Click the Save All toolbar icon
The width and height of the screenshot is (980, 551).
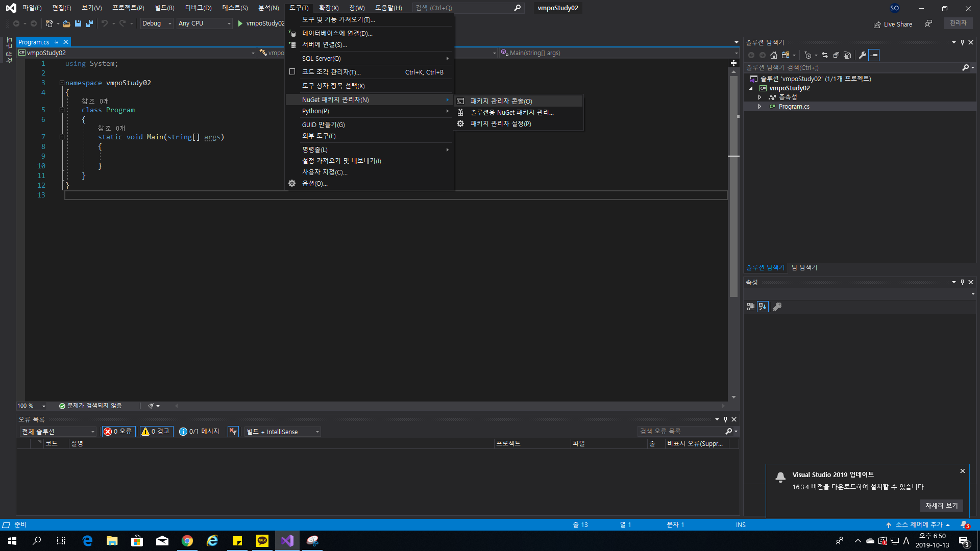(x=89, y=23)
